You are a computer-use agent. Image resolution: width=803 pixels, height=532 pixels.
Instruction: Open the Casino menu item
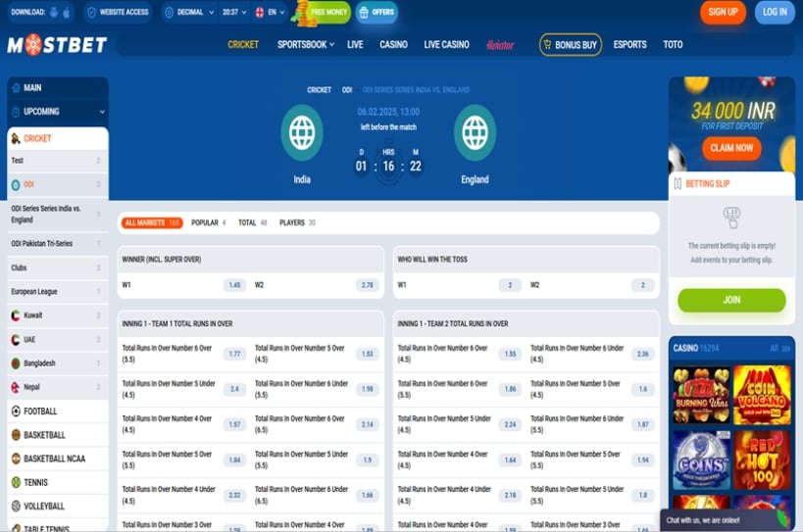393,44
